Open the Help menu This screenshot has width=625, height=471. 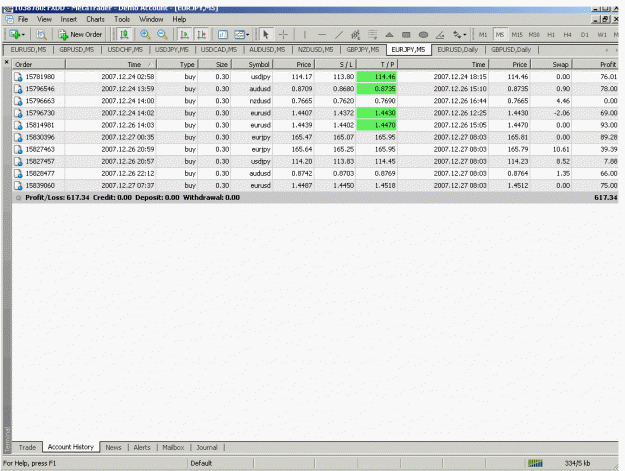click(179, 19)
